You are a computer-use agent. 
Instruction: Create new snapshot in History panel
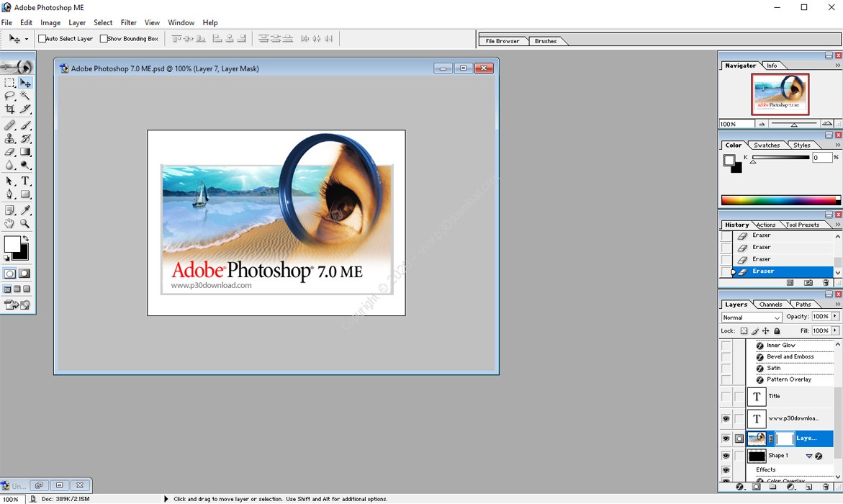pyautogui.click(x=808, y=282)
